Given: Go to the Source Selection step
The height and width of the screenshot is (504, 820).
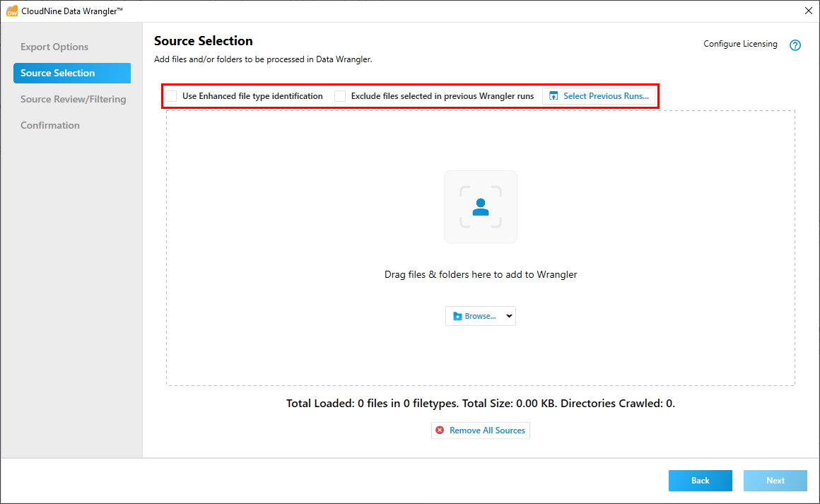Looking at the screenshot, I should [72, 74].
